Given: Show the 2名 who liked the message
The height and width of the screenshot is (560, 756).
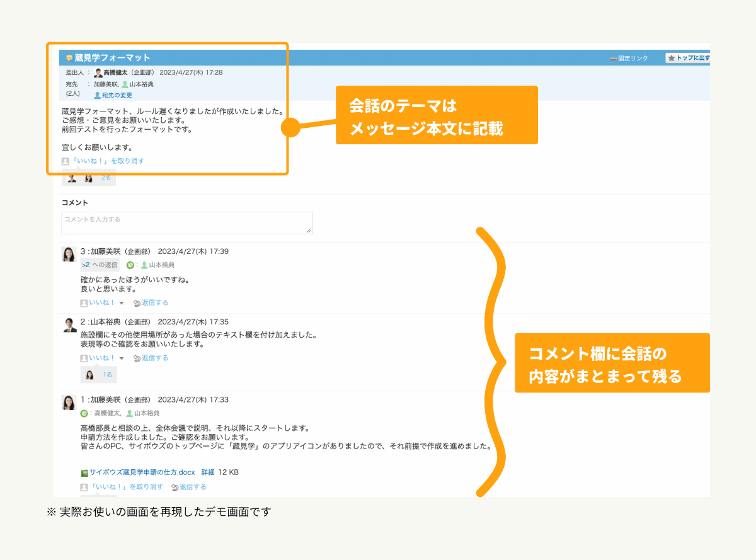Looking at the screenshot, I should click(x=106, y=178).
